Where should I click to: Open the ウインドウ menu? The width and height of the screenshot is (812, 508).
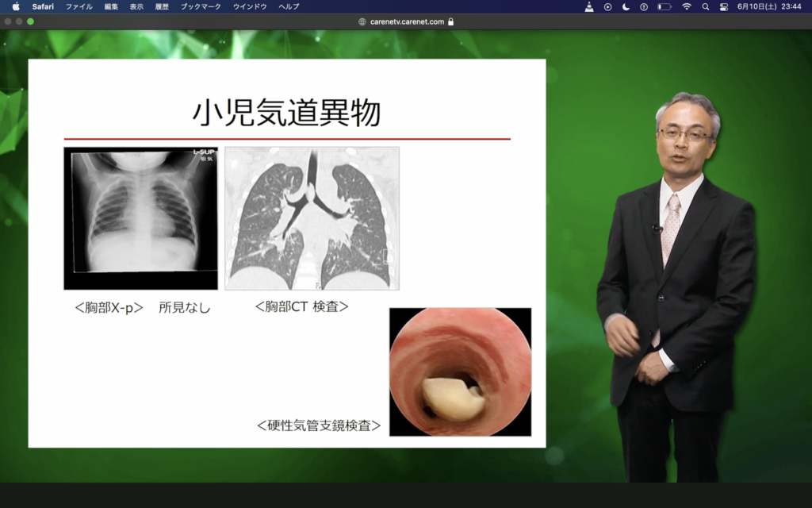point(250,6)
